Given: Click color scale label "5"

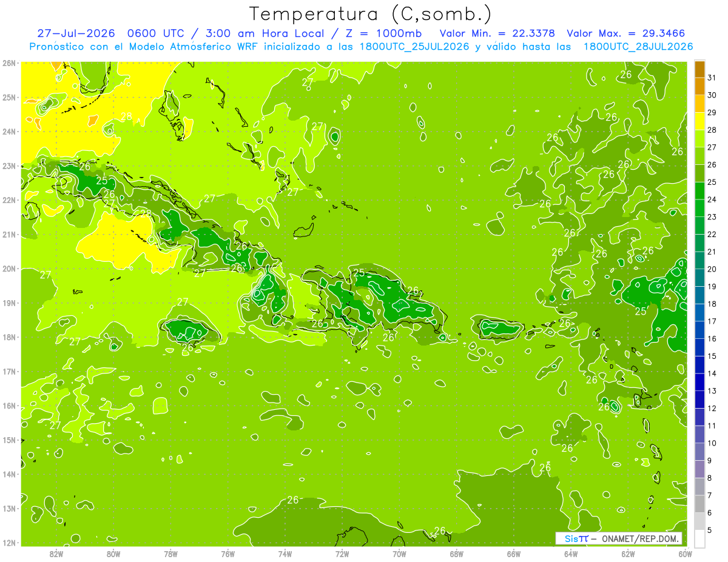Looking at the screenshot, I should (710, 530).
